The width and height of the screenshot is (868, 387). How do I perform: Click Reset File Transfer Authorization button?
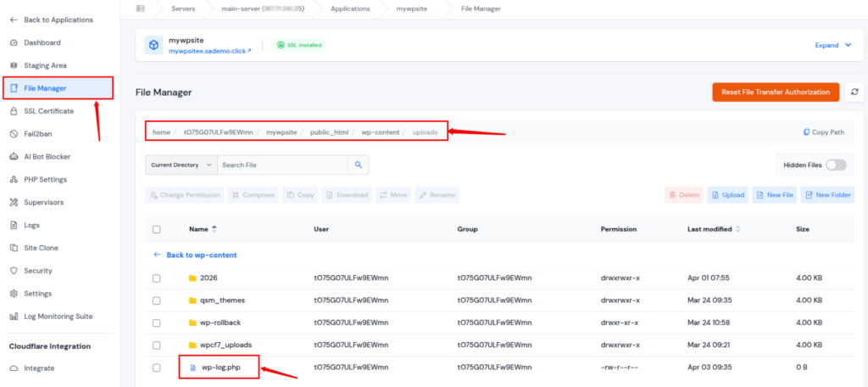776,92
